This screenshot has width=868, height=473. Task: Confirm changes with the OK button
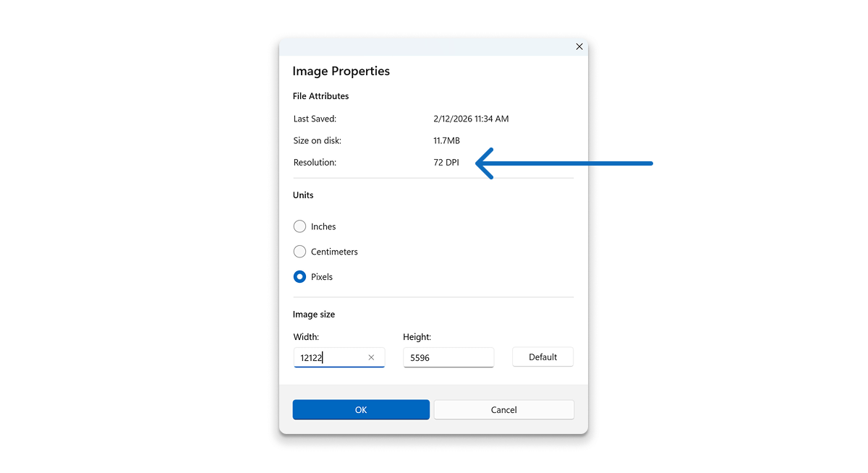[360, 409]
